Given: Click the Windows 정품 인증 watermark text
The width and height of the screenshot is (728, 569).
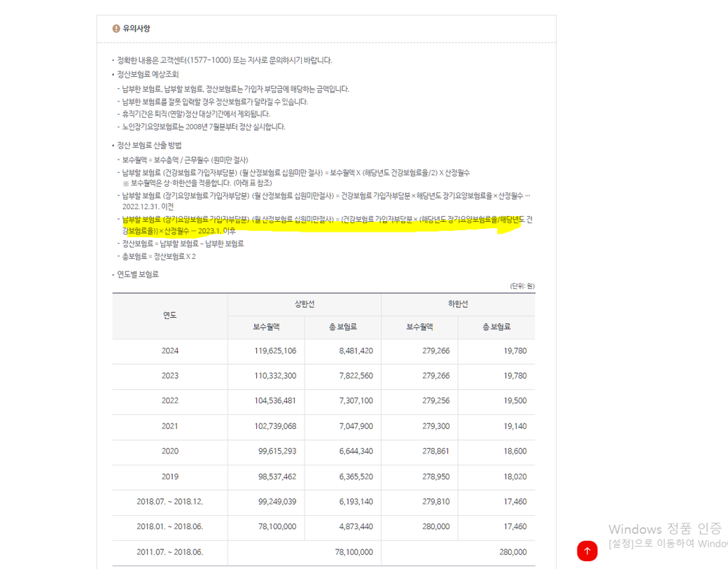Looking at the screenshot, I should 664,529.
